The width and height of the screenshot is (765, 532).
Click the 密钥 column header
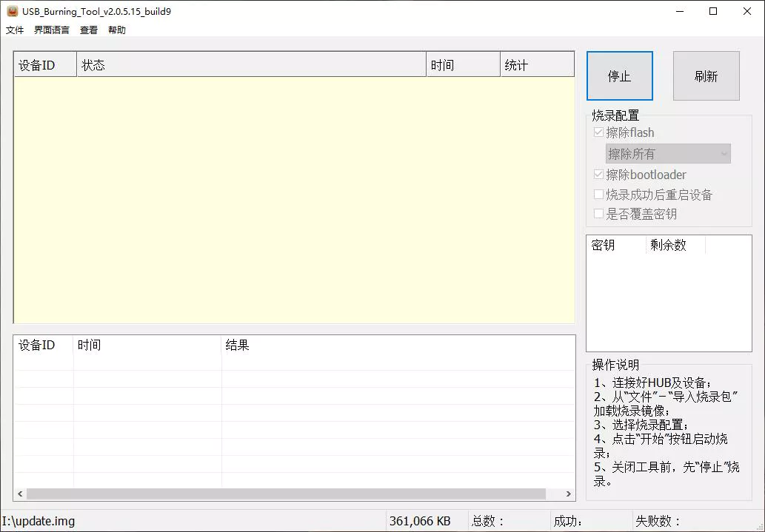tap(617, 245)
